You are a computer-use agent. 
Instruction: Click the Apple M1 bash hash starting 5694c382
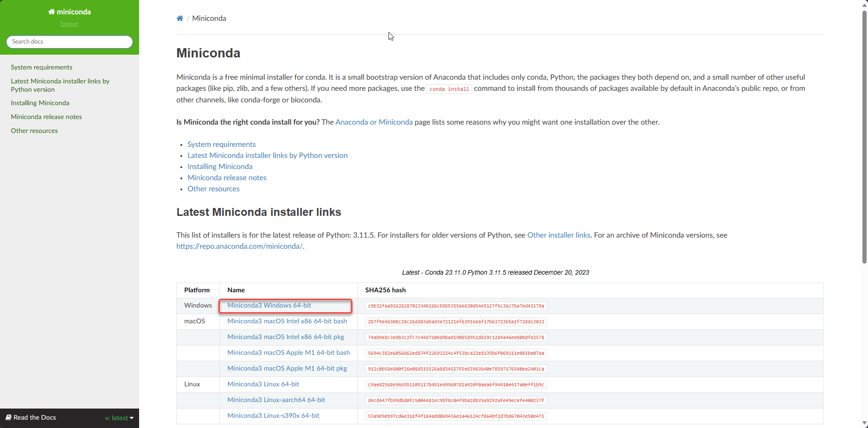tap(456, 353)
